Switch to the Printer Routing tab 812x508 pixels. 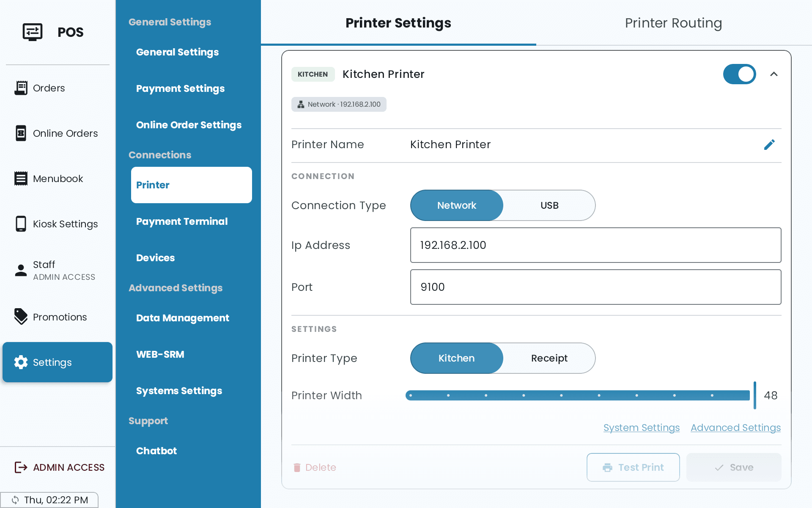coord(674,23)
